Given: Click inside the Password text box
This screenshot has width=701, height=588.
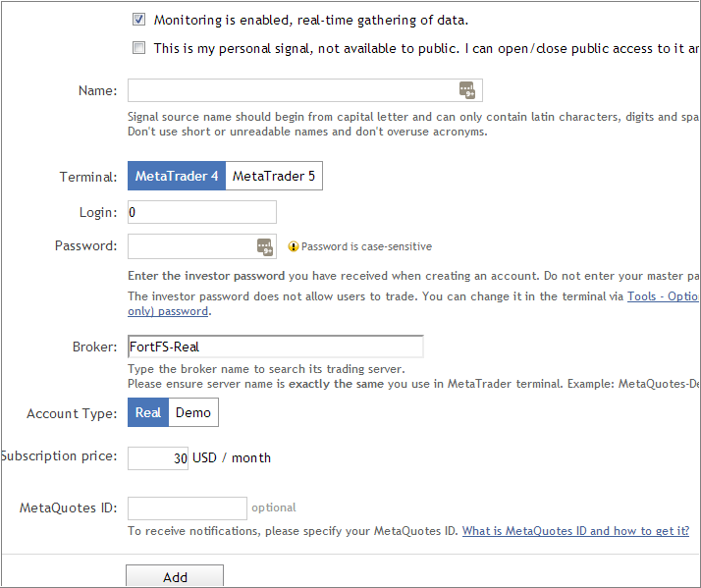Looking at the screenshot, I should point(202,246).
